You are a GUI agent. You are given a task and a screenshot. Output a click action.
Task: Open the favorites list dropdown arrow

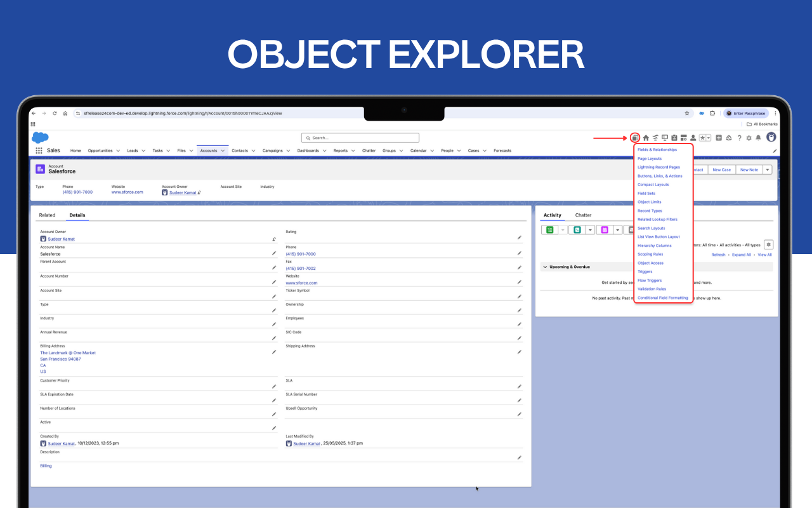pyautogui.click(x=708, y=138)
